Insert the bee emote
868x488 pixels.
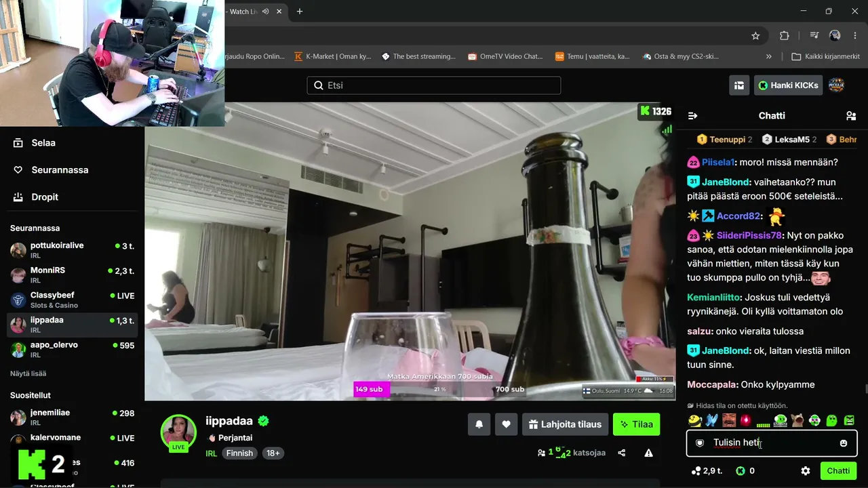[x=694, y=420]
